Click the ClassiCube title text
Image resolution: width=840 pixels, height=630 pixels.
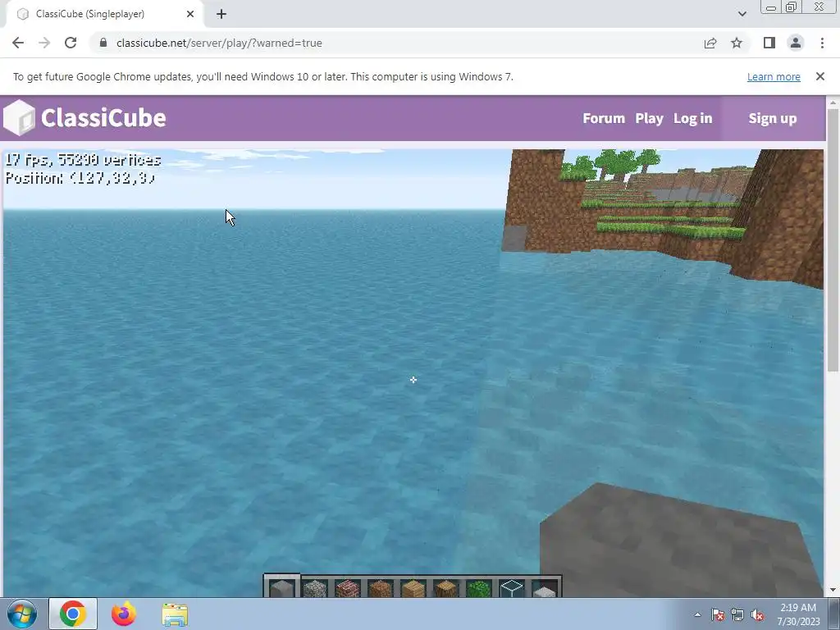pyautogui.click(x=103, y=118)
